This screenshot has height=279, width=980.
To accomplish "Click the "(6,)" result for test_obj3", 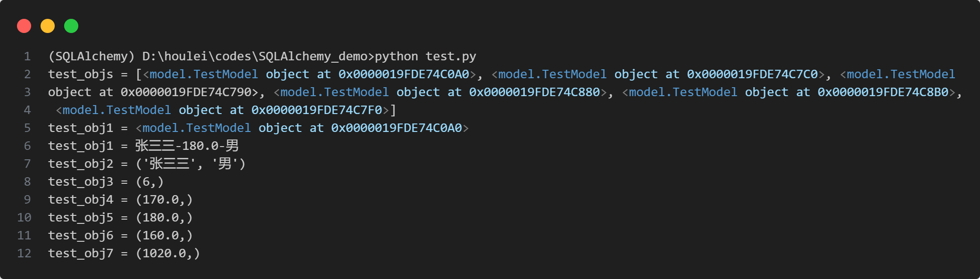I will 149,182.
